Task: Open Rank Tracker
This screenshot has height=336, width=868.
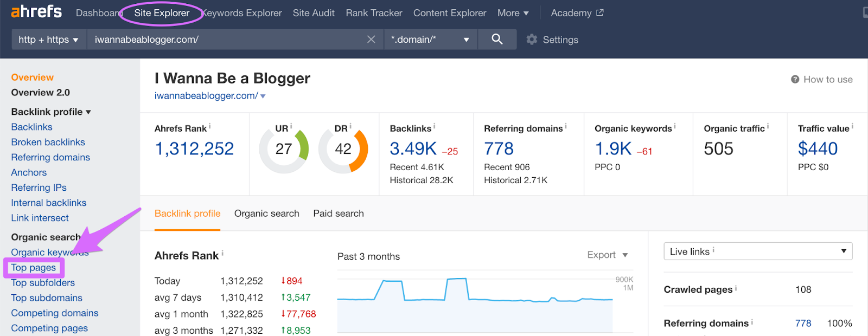Action: 374,13
